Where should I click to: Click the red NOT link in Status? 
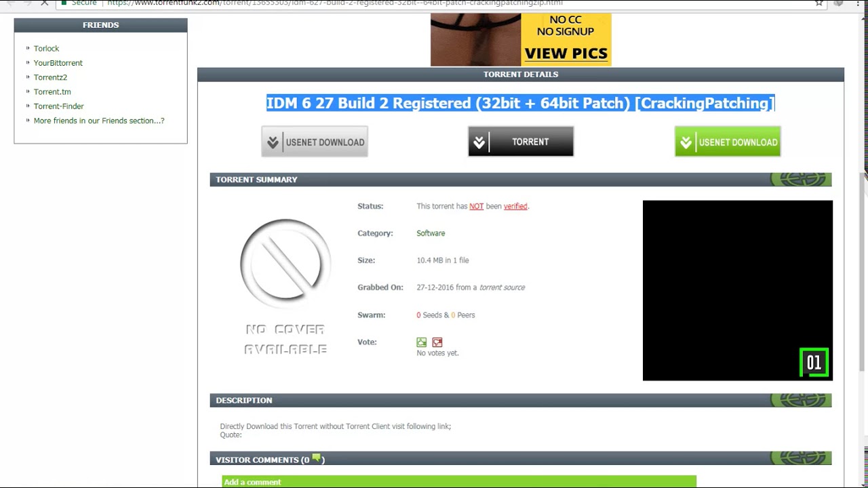[477, 206]
